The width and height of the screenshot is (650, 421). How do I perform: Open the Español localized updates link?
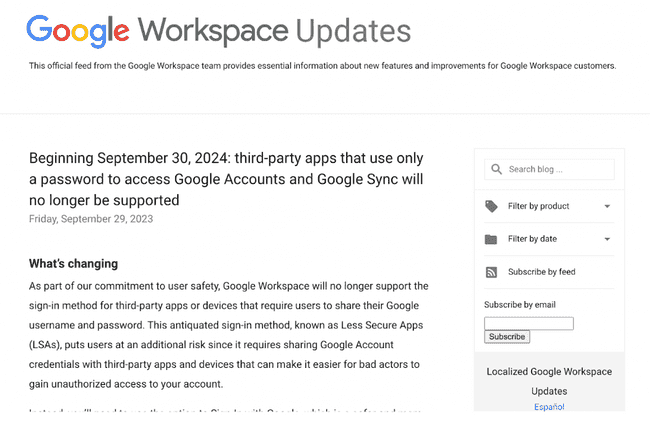(549, 407)
